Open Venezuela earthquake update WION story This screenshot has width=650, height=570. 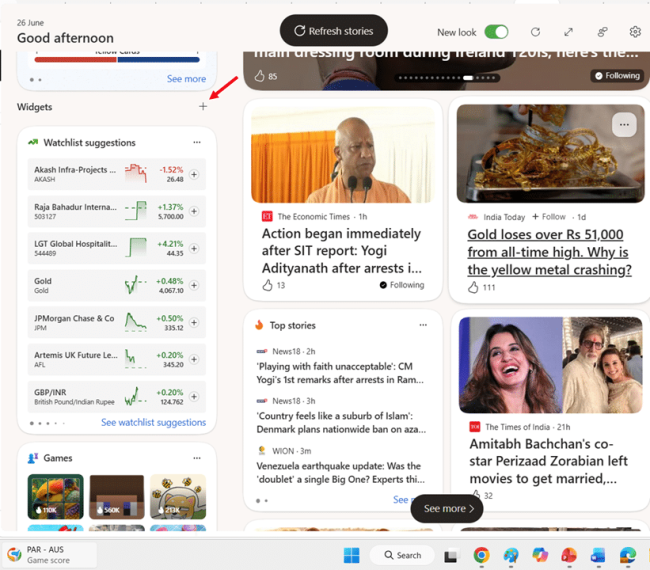pos(340,473)
